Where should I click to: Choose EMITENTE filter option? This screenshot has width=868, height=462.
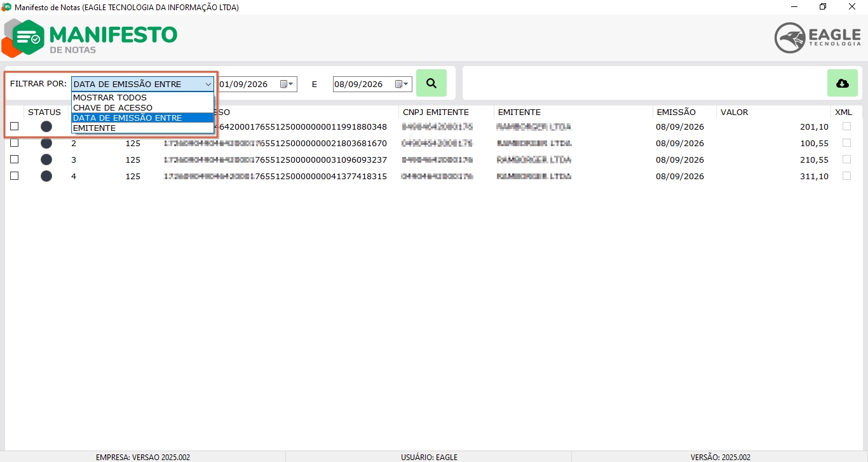point(142,128)
